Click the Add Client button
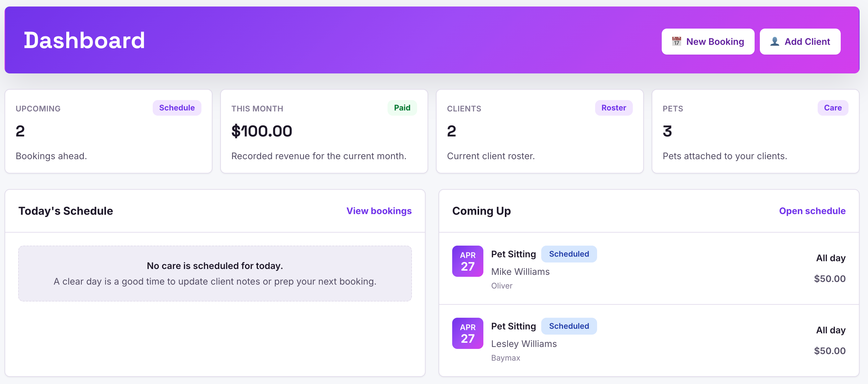 tap(799, 42)
